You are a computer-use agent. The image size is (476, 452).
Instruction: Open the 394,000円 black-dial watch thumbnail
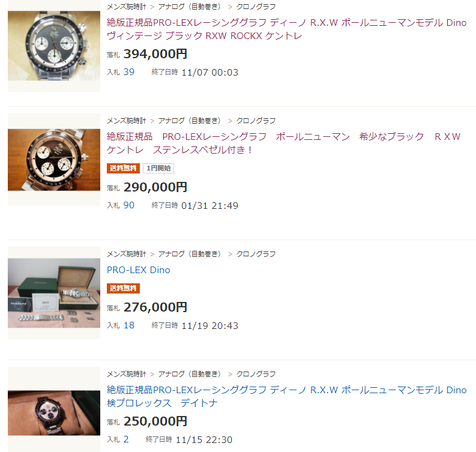(54, 46)
